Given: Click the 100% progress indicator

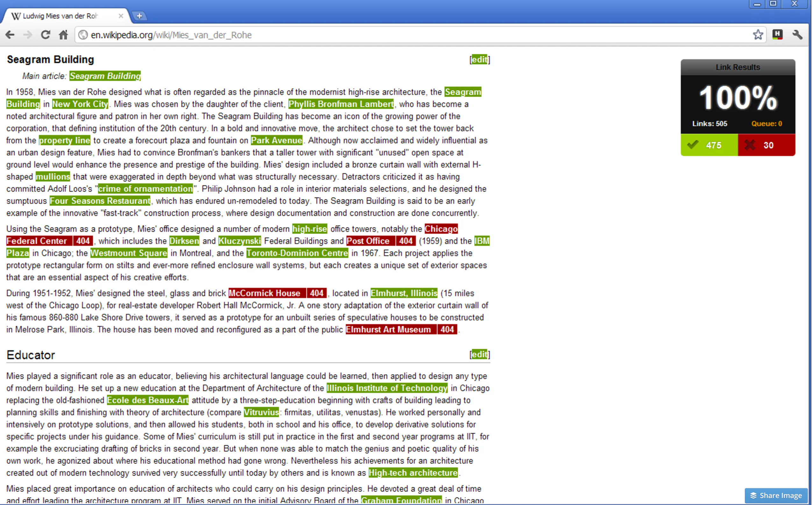Looking at the screenshot, I should click(738, 97).
